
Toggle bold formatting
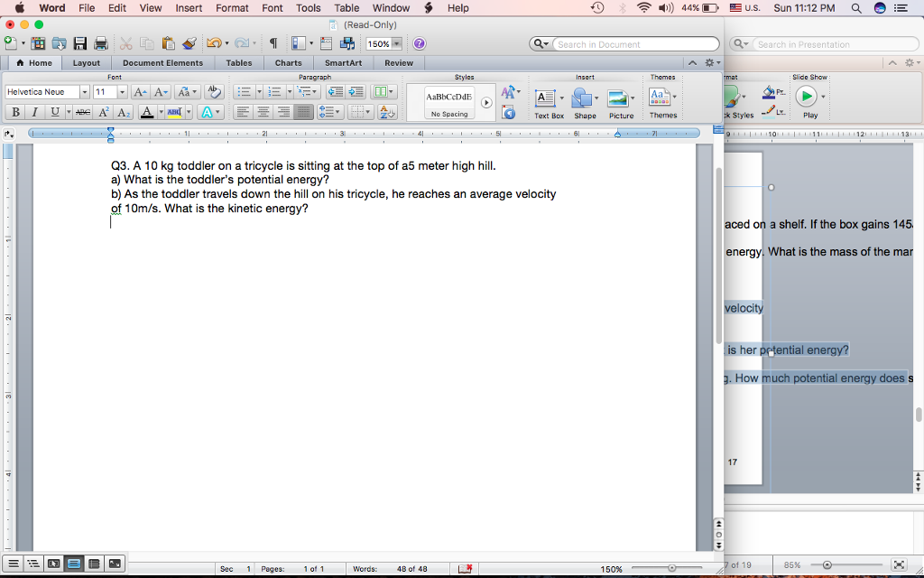coord(15,112)
